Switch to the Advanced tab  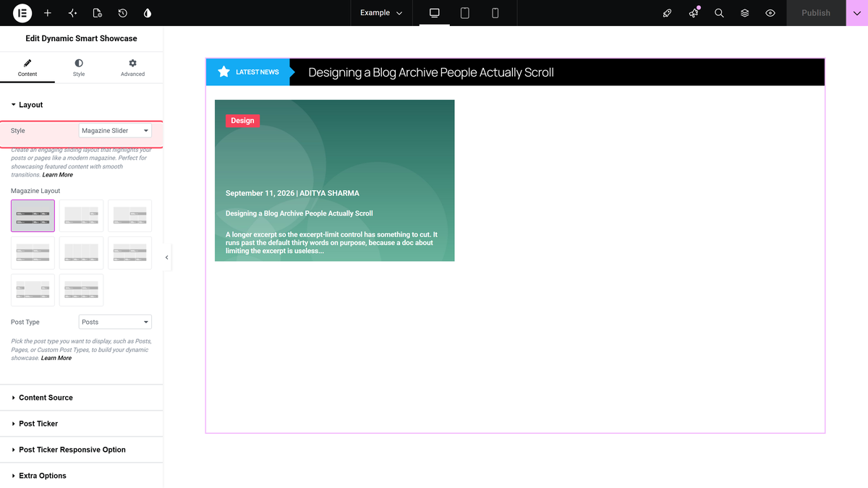(132, 68)
